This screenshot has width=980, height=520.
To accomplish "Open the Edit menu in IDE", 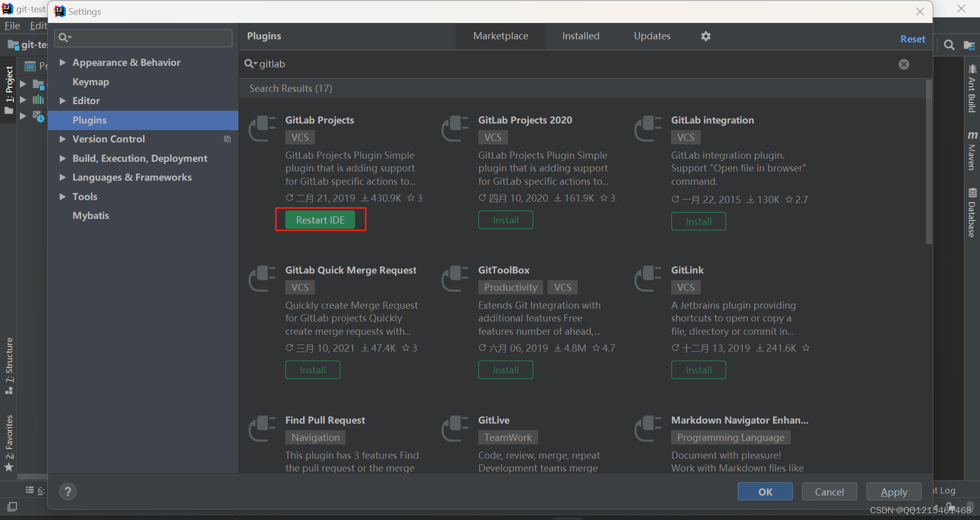I will [x=38, y=26].
